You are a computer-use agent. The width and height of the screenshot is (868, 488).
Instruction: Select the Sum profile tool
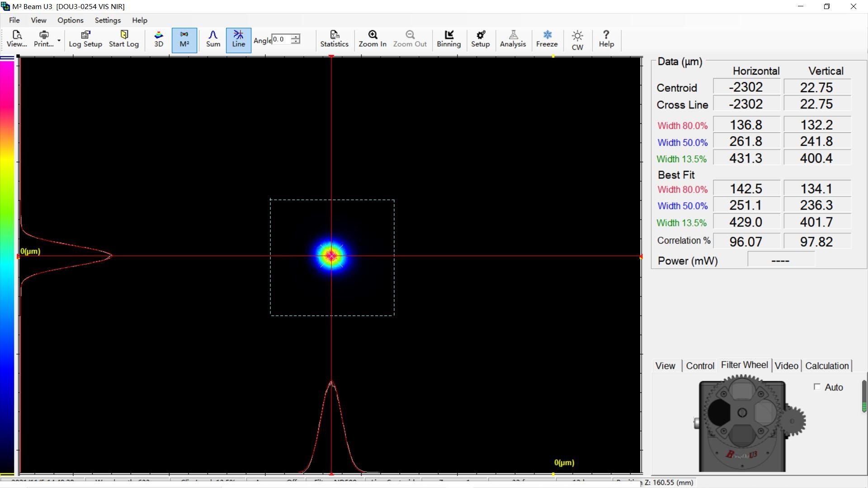tap(213, 40)
